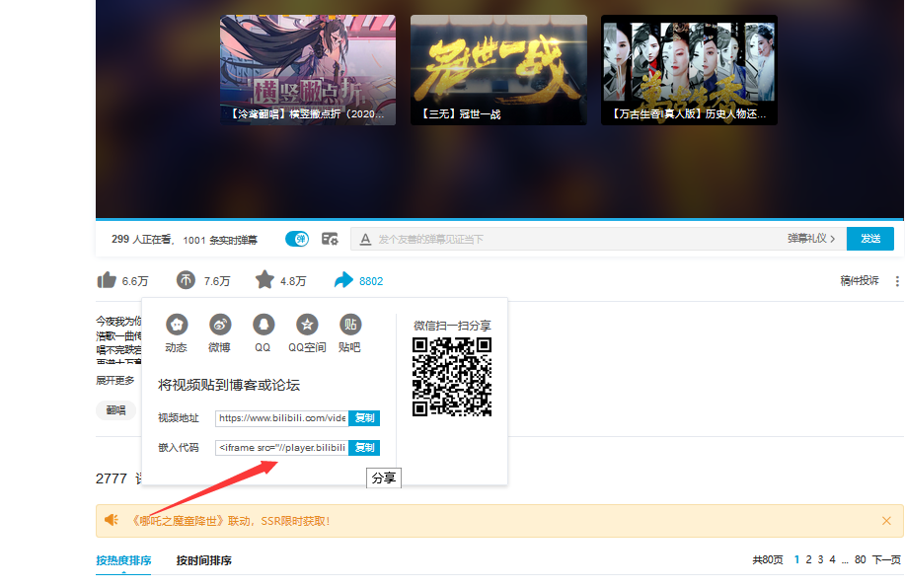Select the video address text field
Screen dimensions: 905x588
tap(282, 417)
